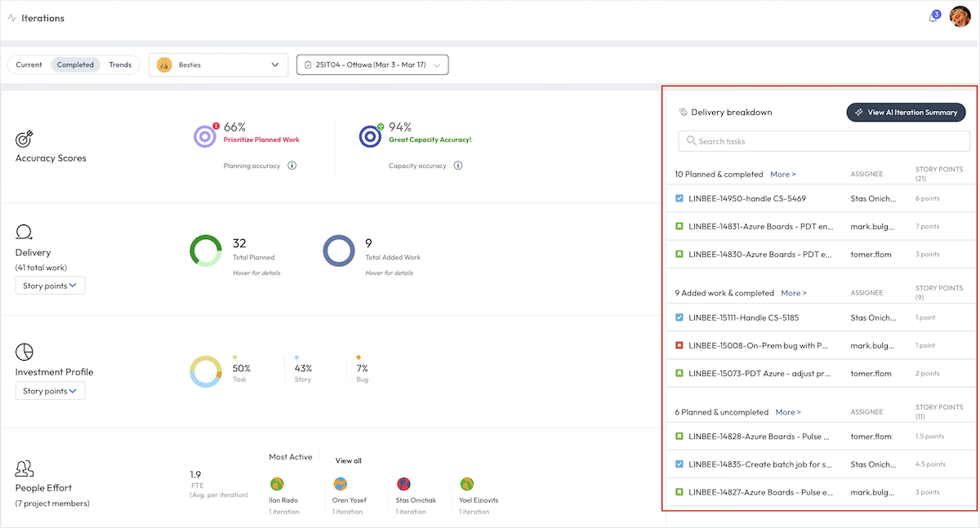Click story icon for LINBEE-14831
Screen dimensions: 980x528
[x=679, y=226]
